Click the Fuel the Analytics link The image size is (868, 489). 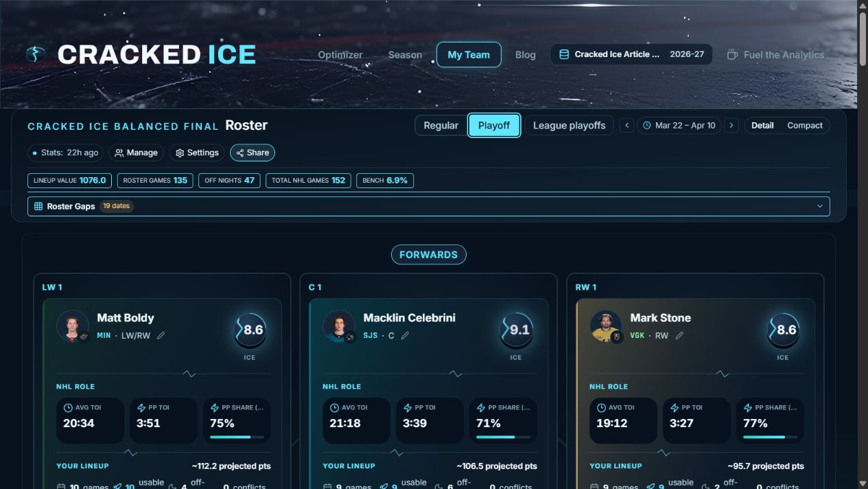775,55
